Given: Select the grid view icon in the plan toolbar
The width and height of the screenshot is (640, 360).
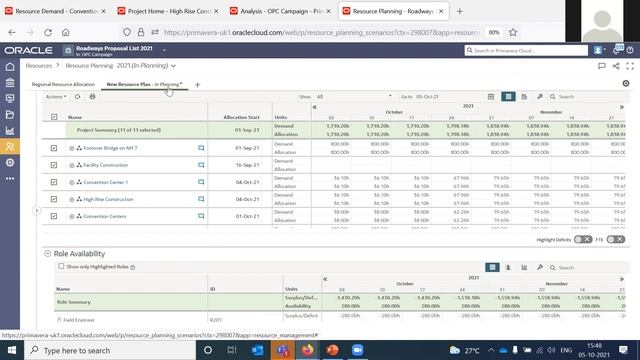Looking at the screenshot, I should pyautogui.click(x=508, y=97).
